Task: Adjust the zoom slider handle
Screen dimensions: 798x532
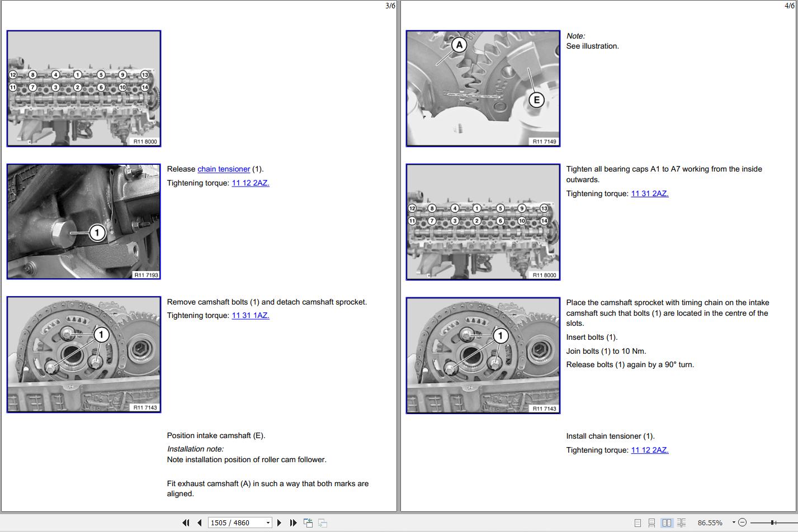Action: [x=772, y=522]
